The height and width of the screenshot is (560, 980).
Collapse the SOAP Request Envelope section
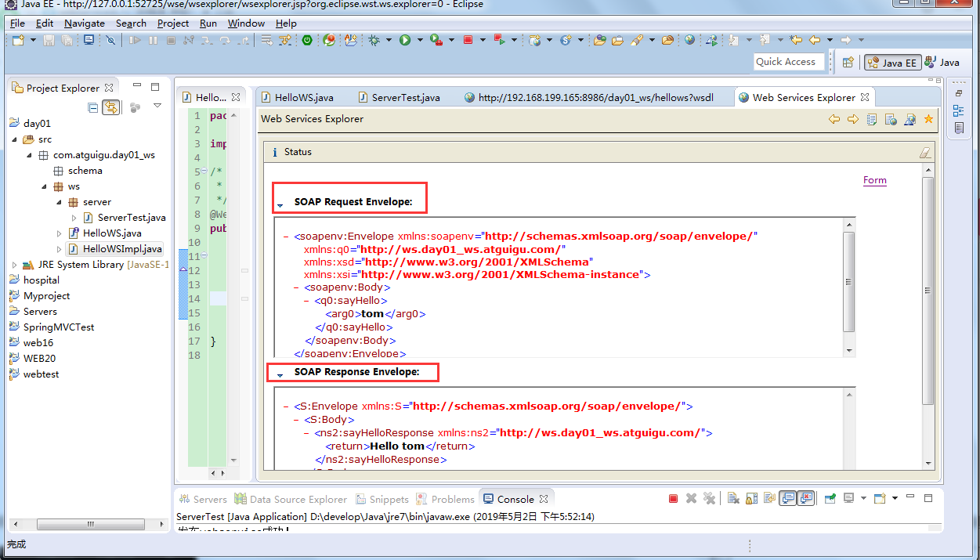click(x=280, y=207)
